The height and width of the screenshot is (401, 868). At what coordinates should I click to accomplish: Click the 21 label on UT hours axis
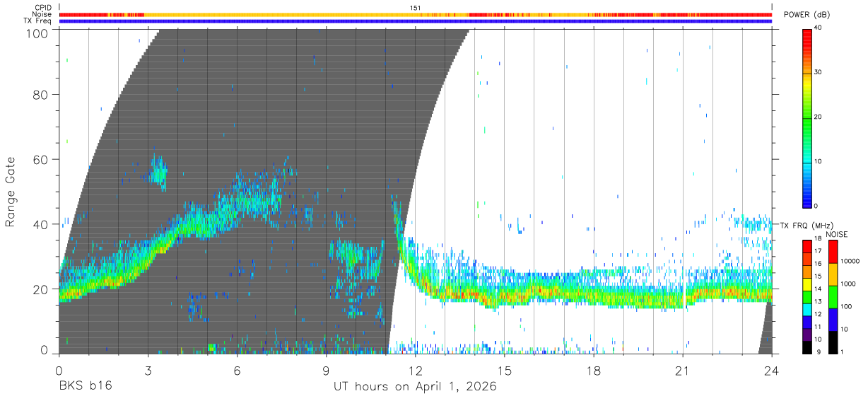pos(683,370)
